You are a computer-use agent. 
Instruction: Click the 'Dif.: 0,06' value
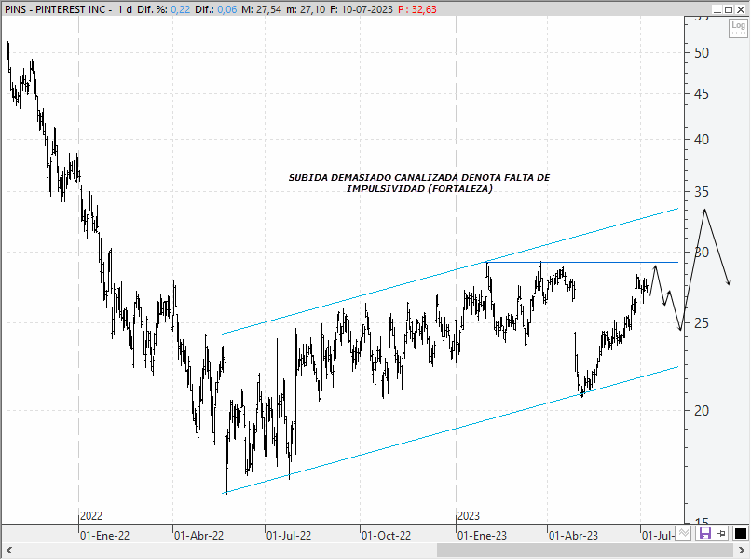(x=215, y=9)
